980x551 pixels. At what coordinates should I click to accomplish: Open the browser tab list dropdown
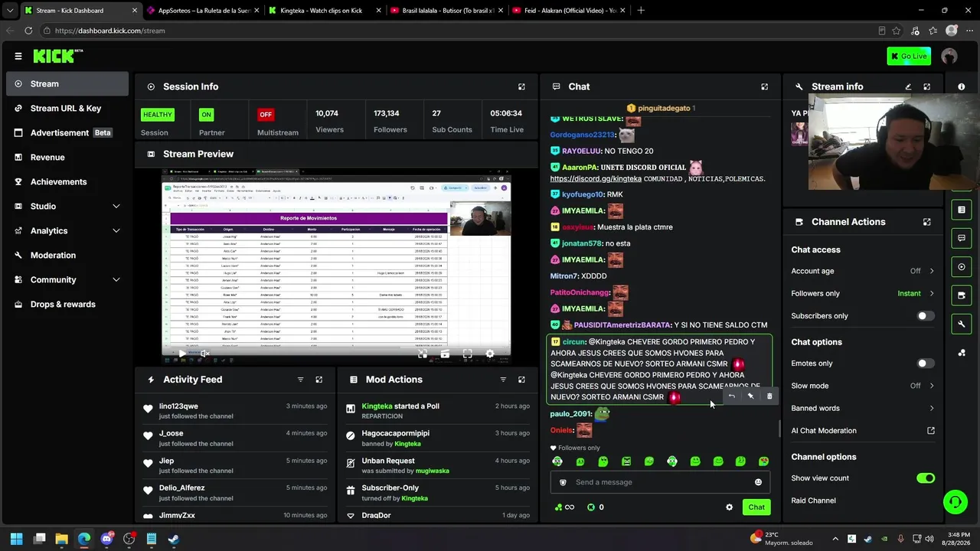click(10, 11)
